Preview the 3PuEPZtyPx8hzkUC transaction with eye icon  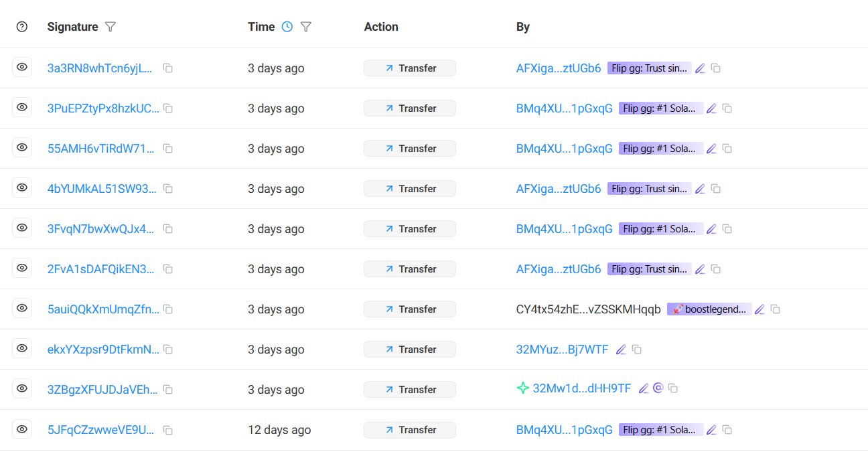tap(22, 108)
